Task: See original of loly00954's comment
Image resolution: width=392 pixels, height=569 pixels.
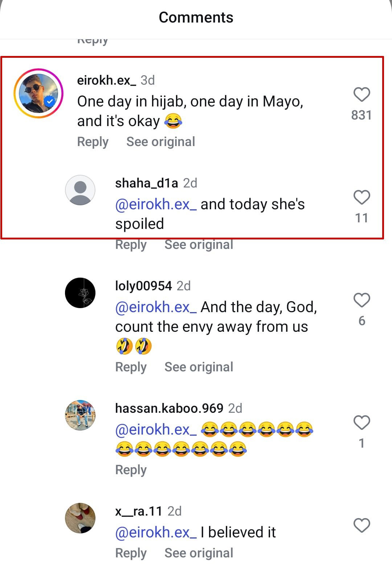Action: 199,367
